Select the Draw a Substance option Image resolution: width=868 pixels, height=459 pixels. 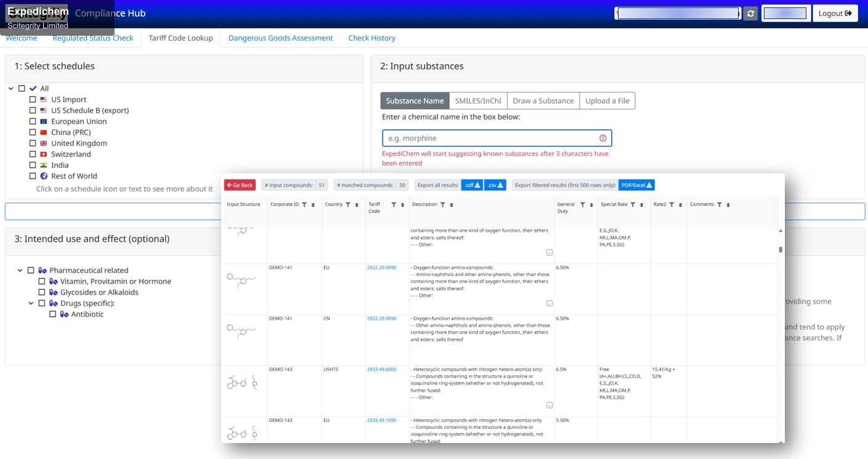click(543, 101)
